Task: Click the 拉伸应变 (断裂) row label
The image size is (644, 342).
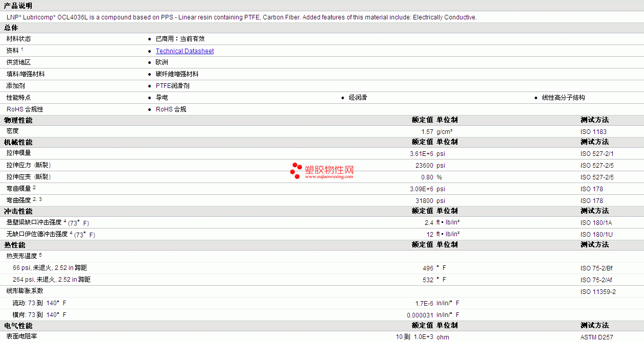Action: click(29, 177)
